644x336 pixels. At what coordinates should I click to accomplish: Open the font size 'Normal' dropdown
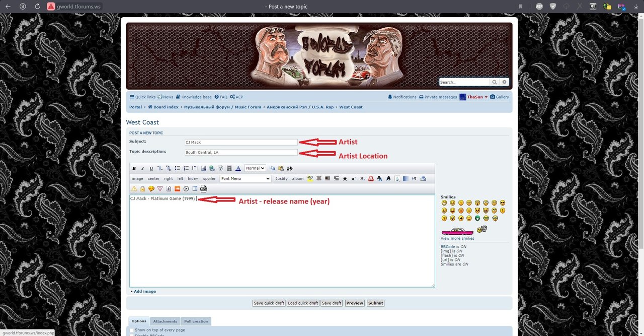tap(255, 168)
